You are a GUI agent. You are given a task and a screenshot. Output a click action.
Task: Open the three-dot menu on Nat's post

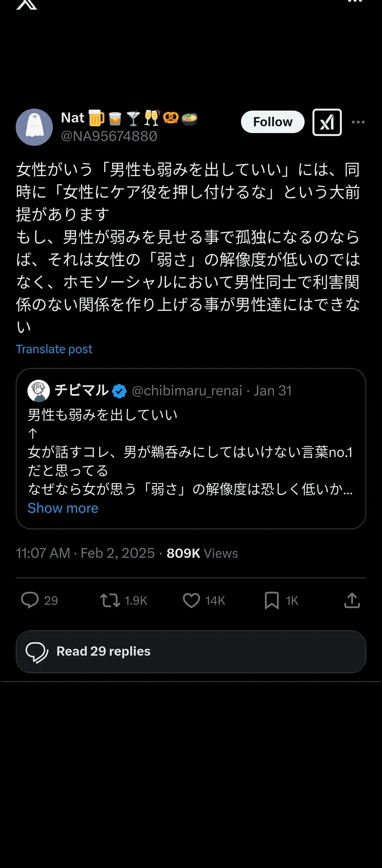click(358, 122)
